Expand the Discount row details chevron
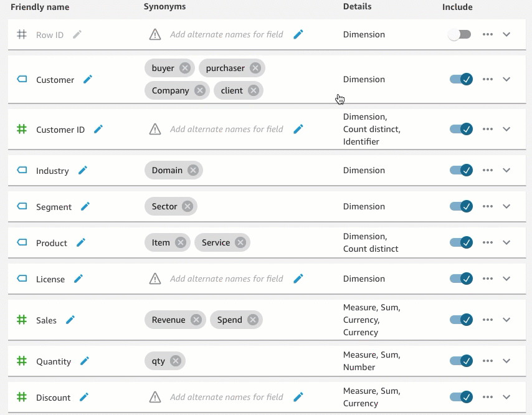This screenshot has width=532, height=415. [506, 397]
